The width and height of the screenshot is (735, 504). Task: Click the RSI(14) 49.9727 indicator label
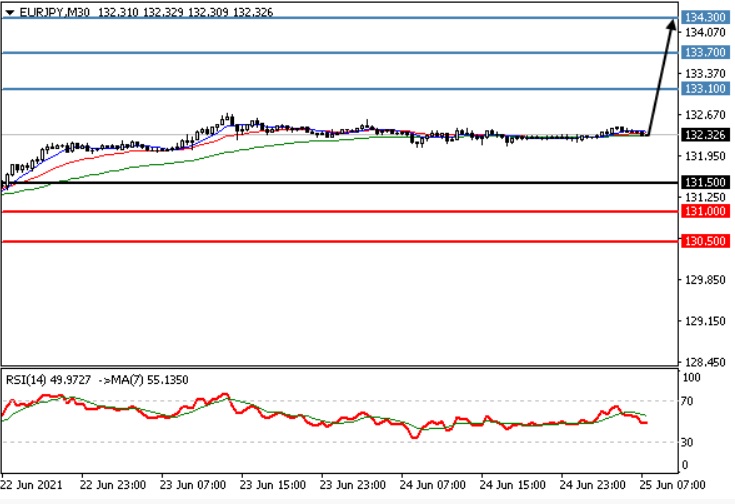pos(48,380)
